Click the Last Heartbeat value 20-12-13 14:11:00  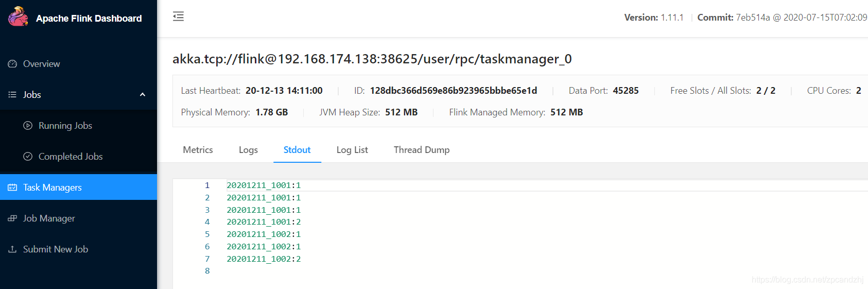(x=284, y=91)
